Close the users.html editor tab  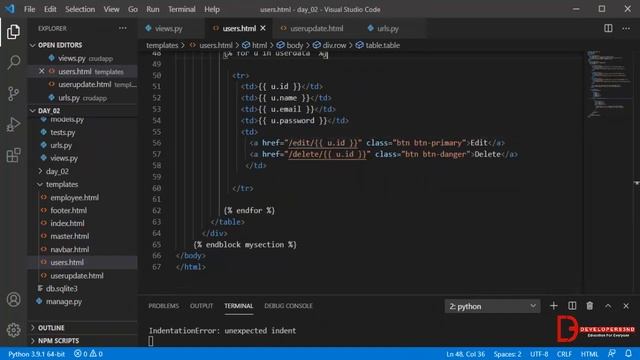(263, 28)
